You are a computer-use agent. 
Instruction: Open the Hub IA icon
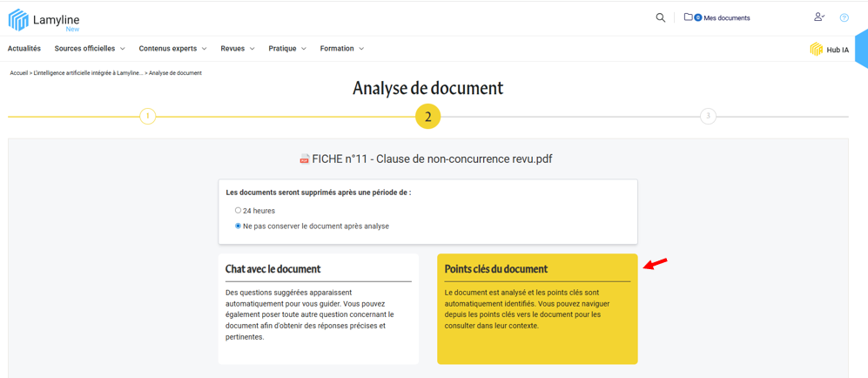(816, 50)
